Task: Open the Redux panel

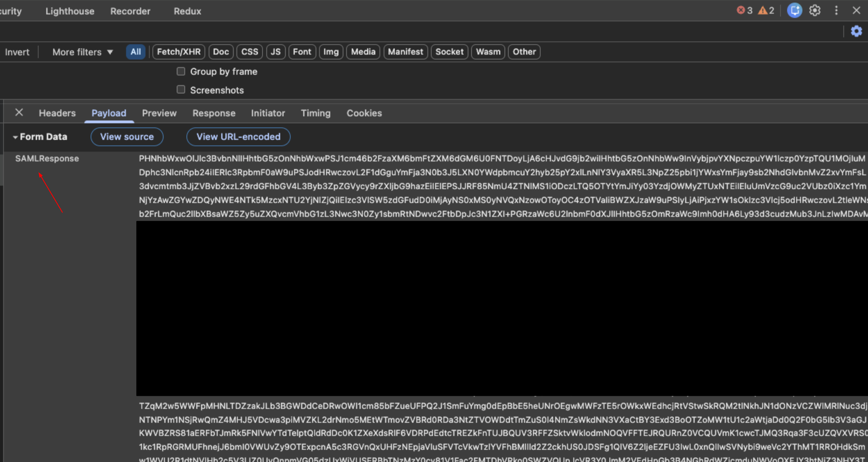Action: point(187,11)
